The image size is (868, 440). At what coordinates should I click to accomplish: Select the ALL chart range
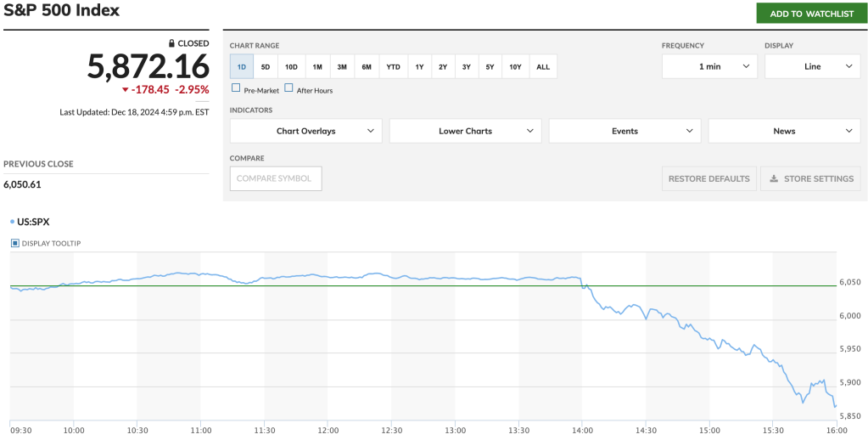pyautogui.click(x=543, y=66)
